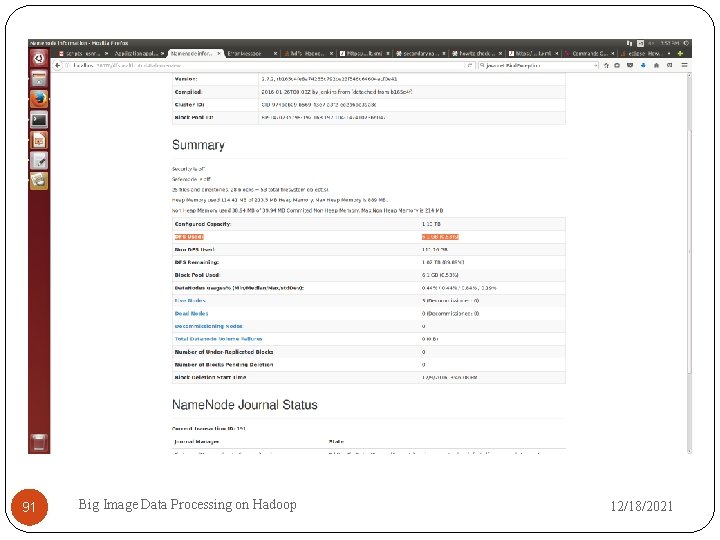Click the browser back arrow button
Viewport: 720px width, 540px height.
[57, 66]
